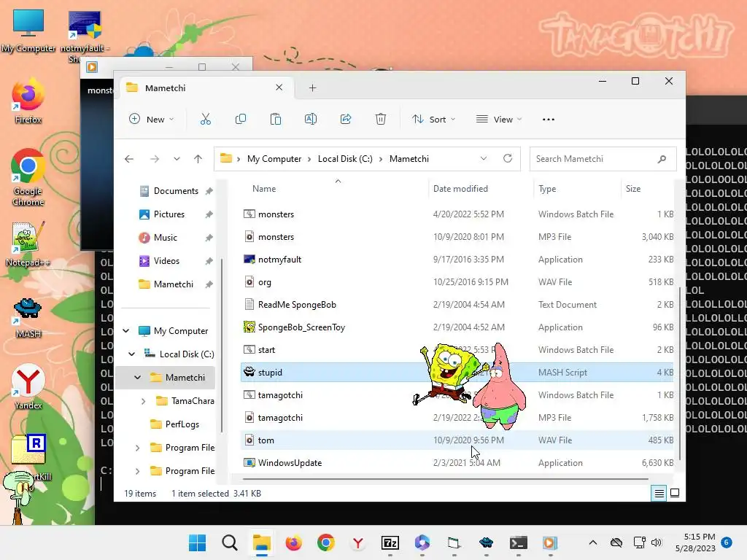747x560 pixels.
Task: Open the See more three-dots menu
Action: [549, 120]
